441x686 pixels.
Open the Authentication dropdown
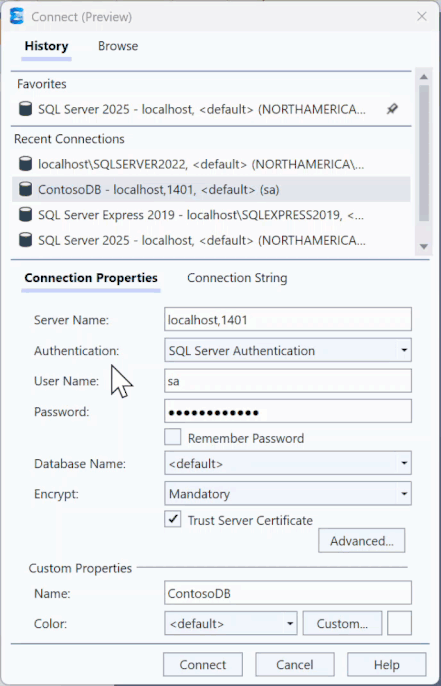coord(288,350)
